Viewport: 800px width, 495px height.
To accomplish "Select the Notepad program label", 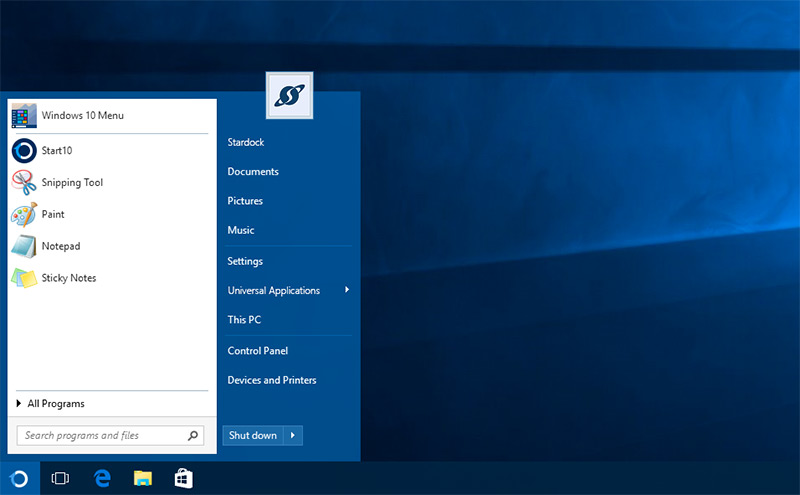I will click(x=61, y=246).
